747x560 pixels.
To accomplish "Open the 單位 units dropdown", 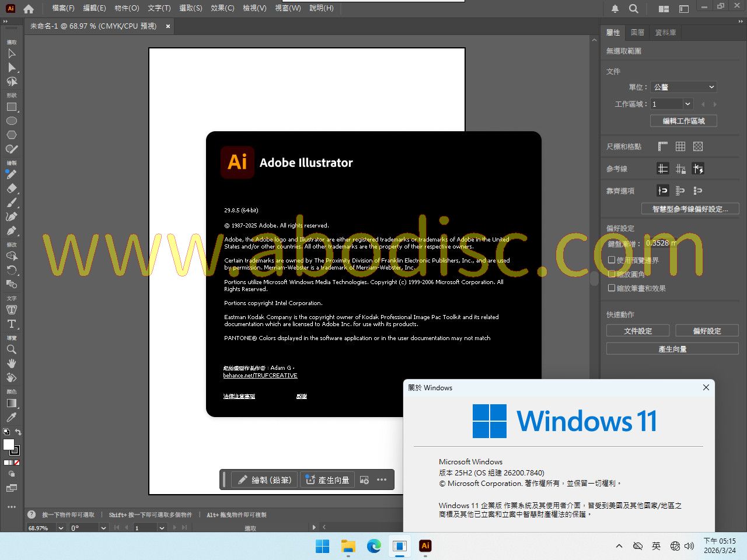I will [x=683, y=87].
